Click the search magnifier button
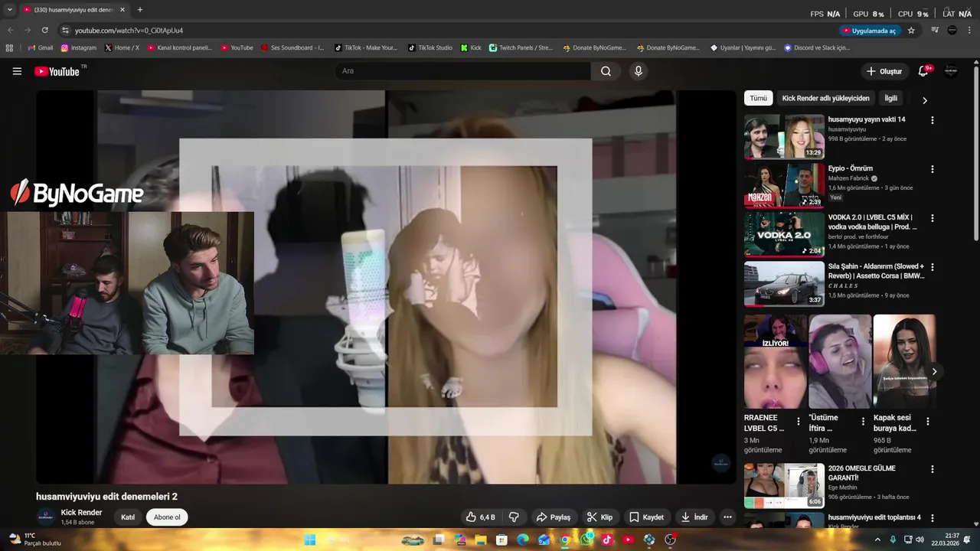 (606, 71)
